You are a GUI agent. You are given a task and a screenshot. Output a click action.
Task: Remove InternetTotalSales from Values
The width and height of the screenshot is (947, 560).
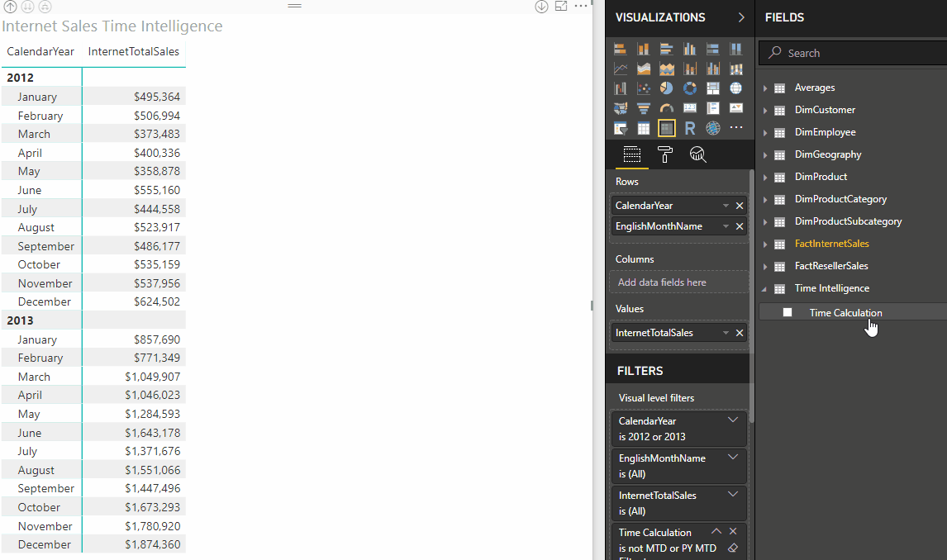[740, 333]
